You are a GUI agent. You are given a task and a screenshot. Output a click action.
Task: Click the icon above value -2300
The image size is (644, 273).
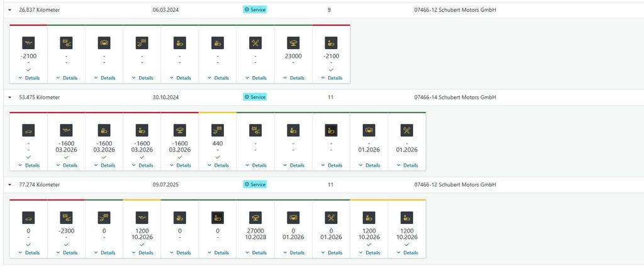tap(66, 218)
